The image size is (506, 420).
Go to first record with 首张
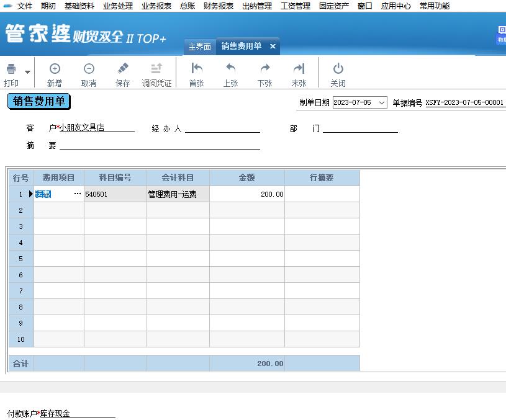pos(197,68)
